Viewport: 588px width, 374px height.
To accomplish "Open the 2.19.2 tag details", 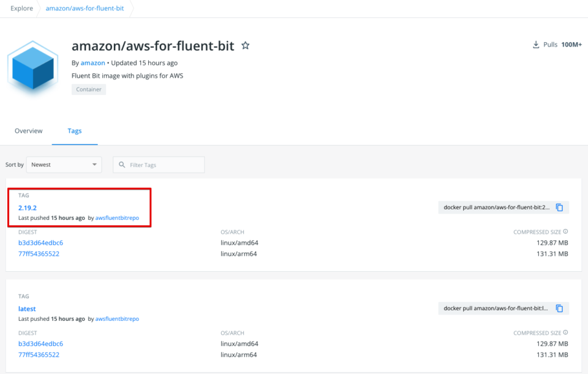I will (27, 208).
